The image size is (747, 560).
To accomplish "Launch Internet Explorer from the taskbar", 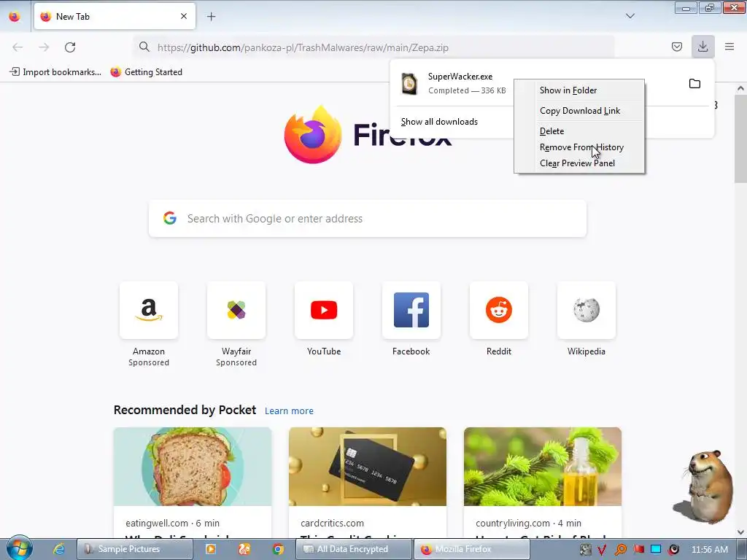I will pos(58,549).
